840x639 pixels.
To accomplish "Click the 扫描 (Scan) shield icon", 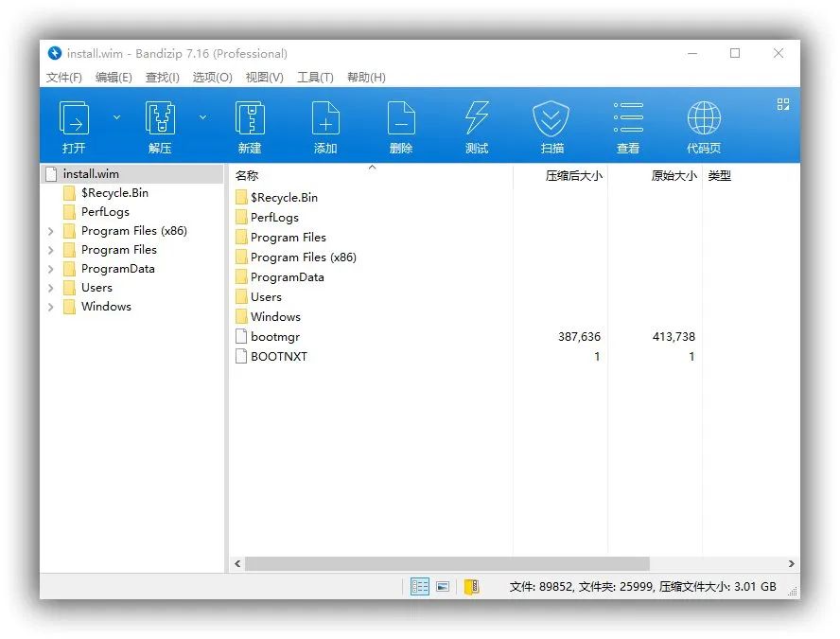I will click(551, 119).
